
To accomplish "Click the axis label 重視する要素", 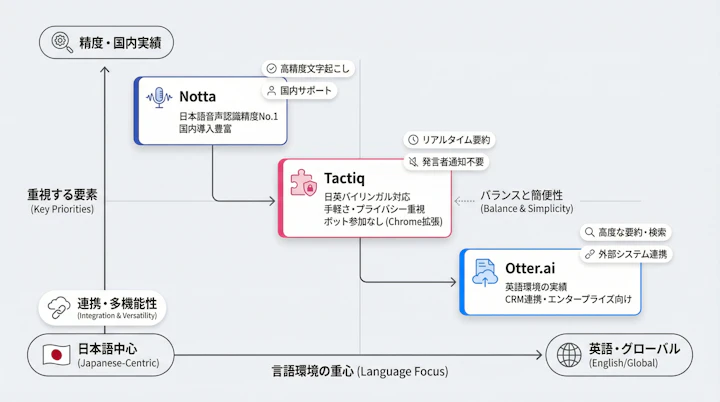I will 62,194.
